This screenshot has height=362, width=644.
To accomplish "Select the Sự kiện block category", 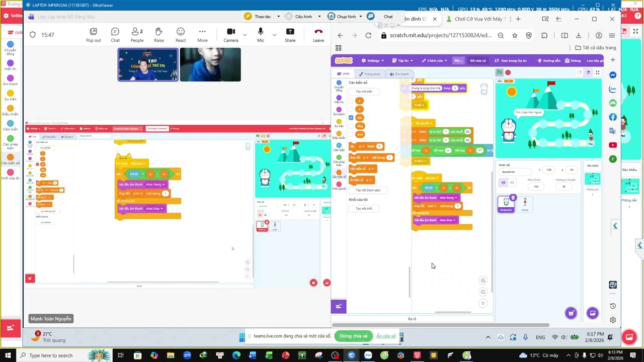I will pos(339,123).
